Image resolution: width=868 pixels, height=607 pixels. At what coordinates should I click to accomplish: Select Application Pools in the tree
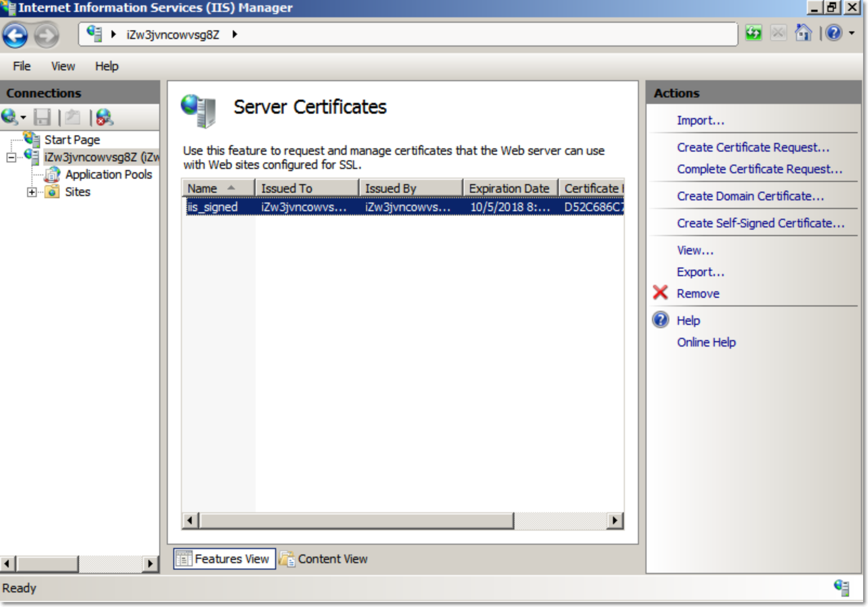pyautogui.click(x=108, y=174)
